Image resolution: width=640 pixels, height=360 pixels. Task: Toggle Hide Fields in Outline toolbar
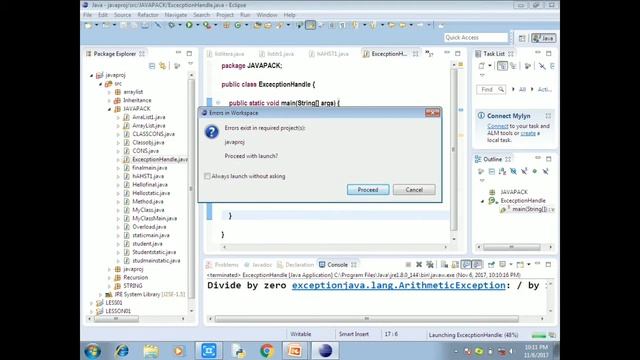(513, 171)
